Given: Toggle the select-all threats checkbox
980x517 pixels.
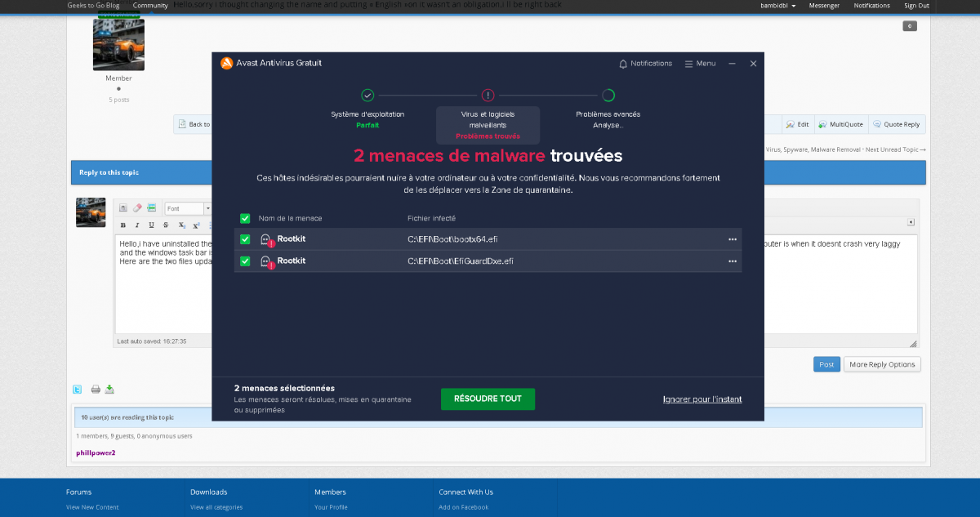Looking at the screenshot, I should (x=245, y=218).
